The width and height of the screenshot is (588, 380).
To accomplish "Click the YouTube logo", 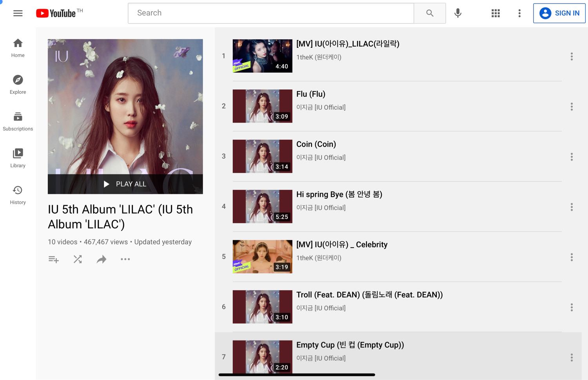I will 59,13.
